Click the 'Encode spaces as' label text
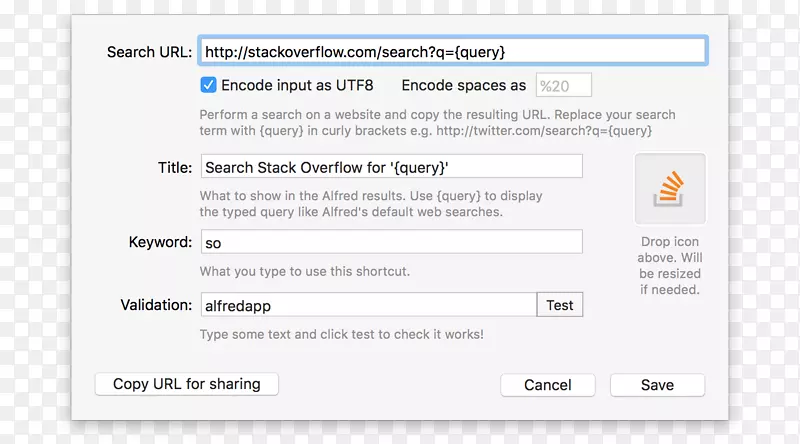 [x=463, y=86]
